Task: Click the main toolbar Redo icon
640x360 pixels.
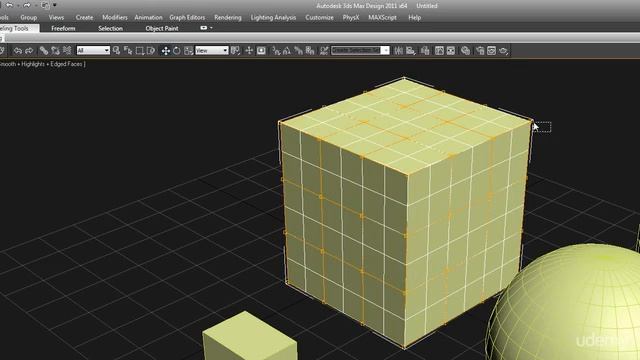Action: click(29, 51)
